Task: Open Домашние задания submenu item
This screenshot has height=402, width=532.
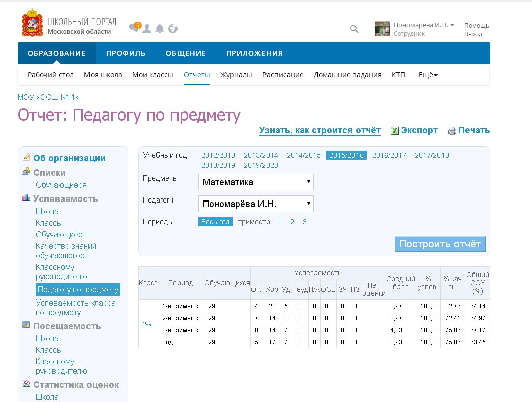Action: point(347,75)
